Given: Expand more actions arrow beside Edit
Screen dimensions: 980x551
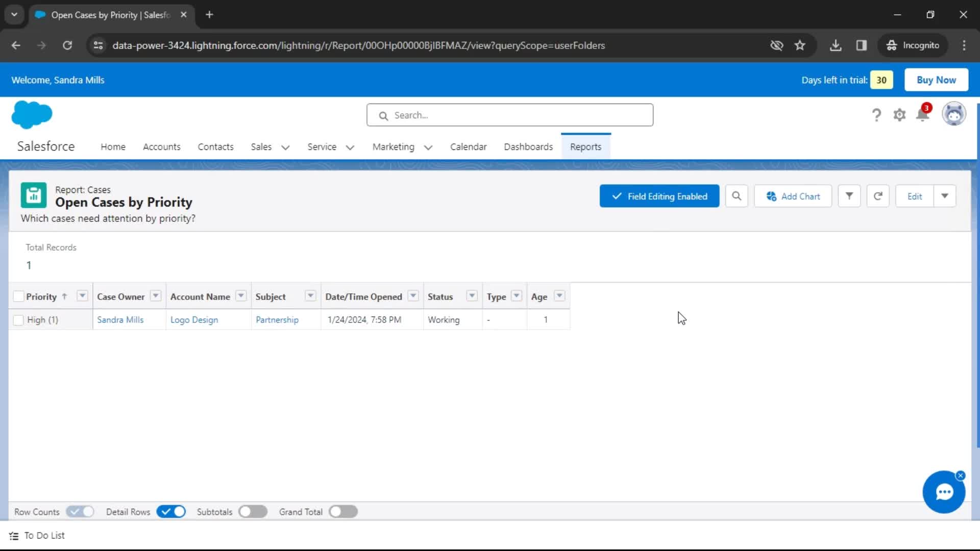Looking at the screenshot, I should 945,196.
